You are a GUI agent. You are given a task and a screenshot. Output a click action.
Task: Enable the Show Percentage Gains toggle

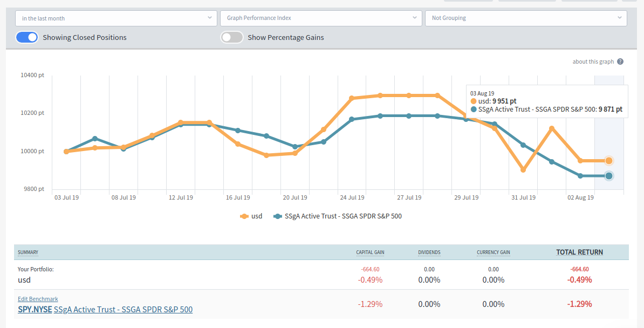click(x=232, y=37)
